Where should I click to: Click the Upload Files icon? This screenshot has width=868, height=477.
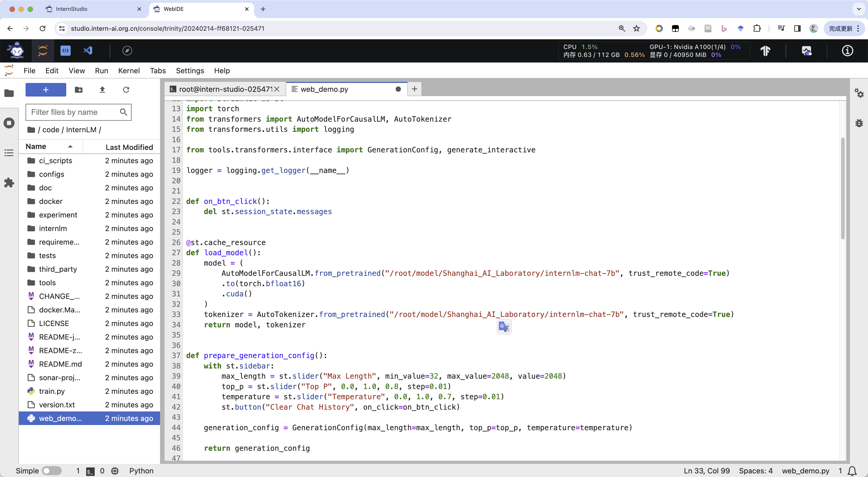[x=102, y=90]
